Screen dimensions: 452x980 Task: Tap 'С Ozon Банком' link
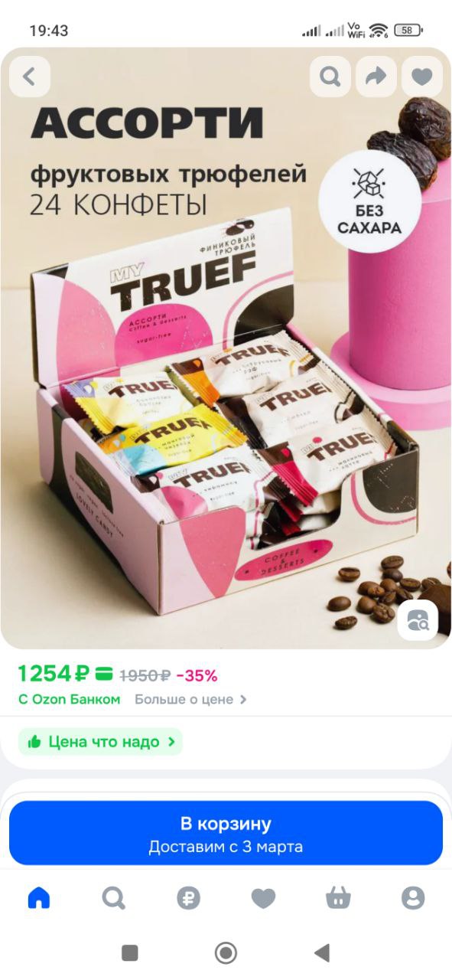(x=69, y=699)
